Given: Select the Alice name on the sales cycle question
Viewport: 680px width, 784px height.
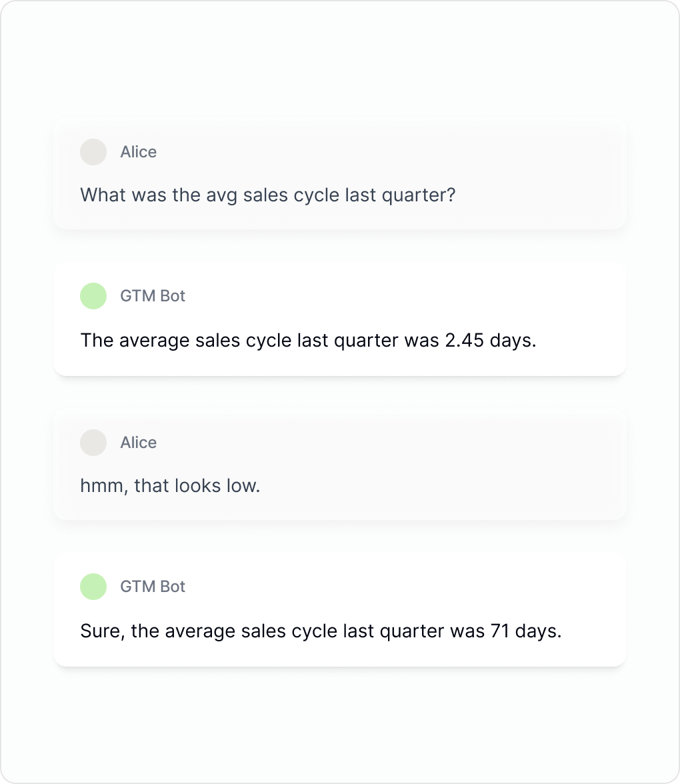Looking at the screenshot, I should click(x=138, y=152).
